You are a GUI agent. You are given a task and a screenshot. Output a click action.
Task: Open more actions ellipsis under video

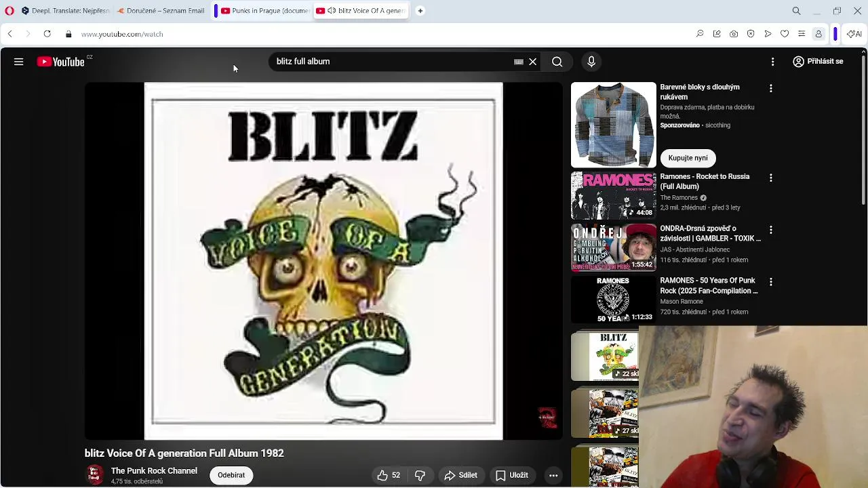[553, 475]
